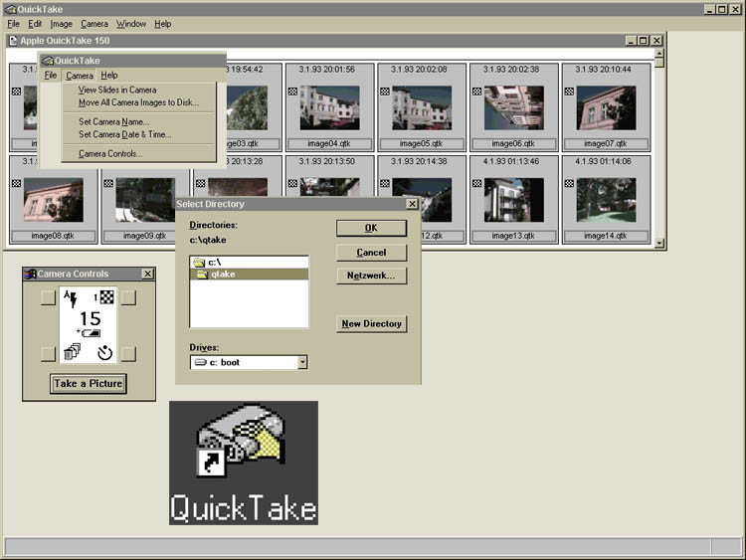746x560 pixels.
Task: Click the Drives combo box showing c: boot
Action: (249, 362)
